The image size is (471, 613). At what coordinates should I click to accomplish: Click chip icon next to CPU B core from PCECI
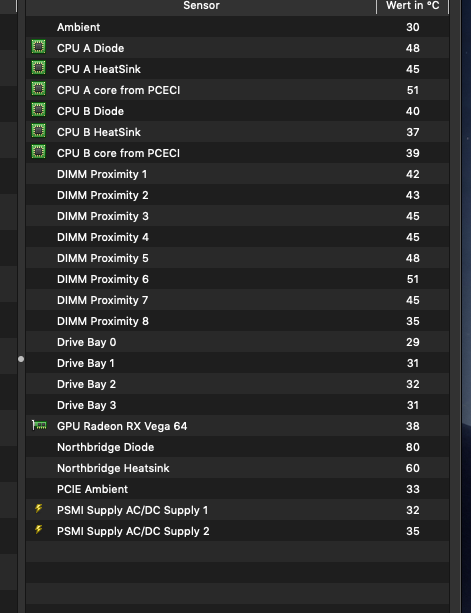pos(38,152)
